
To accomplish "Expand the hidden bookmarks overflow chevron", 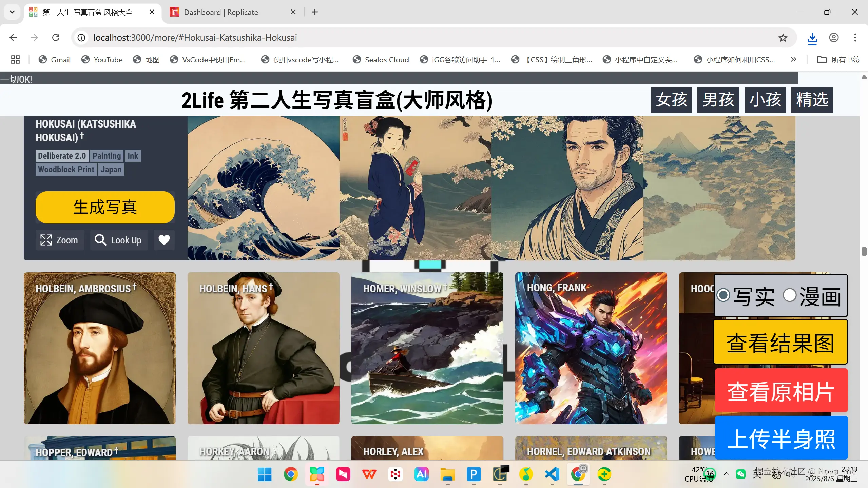I will click(793, 59).
